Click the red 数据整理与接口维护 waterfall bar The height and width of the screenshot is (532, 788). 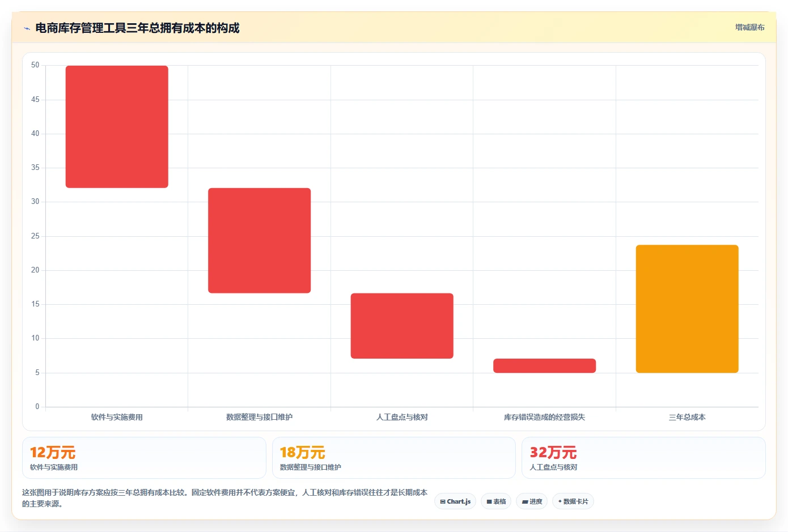(x=260, y=240)
